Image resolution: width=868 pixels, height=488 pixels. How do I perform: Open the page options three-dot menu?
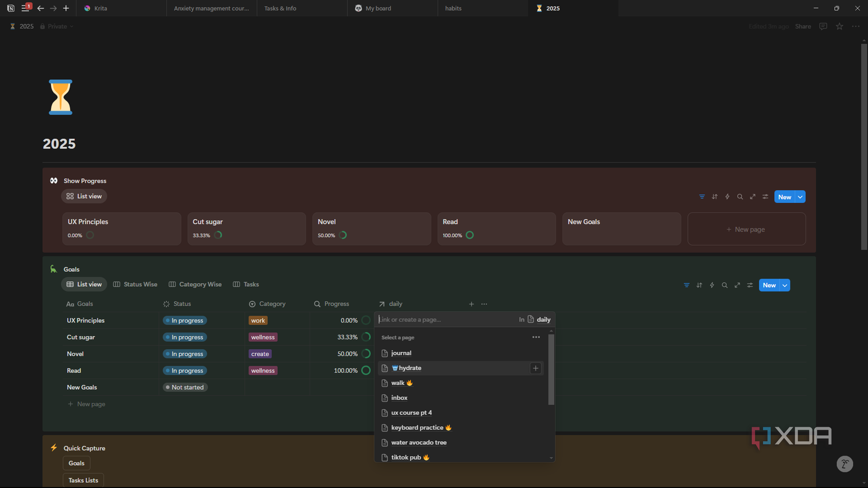[856, 27]
